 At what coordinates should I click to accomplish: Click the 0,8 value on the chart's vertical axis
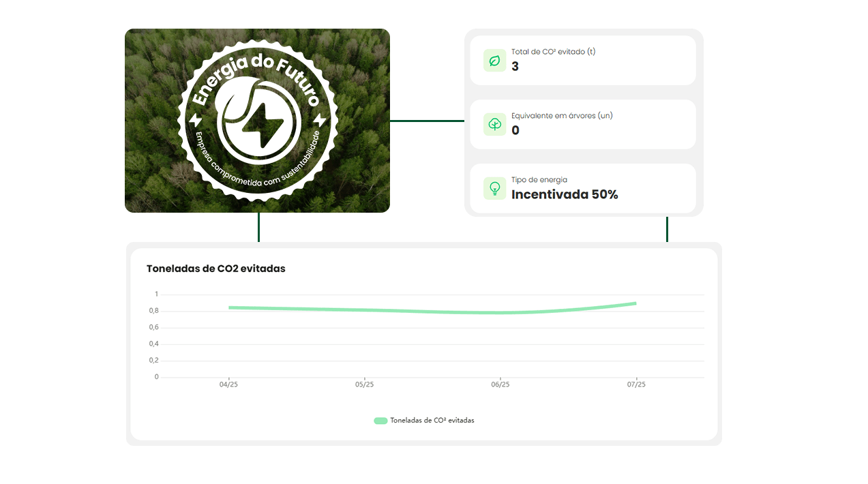(x=153, y=311)
